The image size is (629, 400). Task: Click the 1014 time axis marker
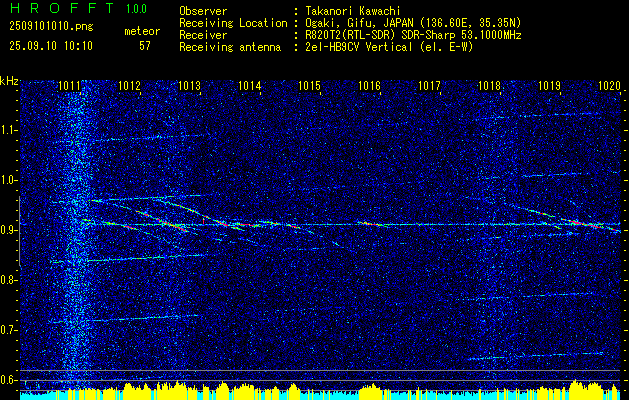coord(250,86)
